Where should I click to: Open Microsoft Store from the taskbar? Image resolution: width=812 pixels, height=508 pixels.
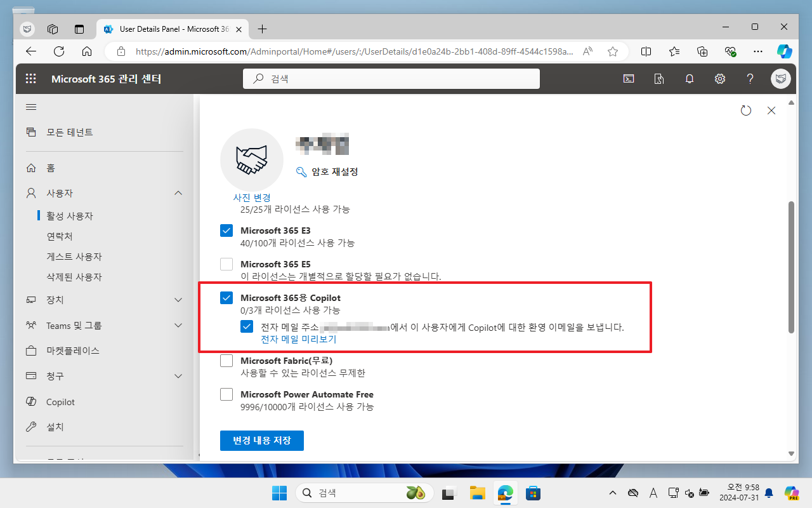point(533,493)
